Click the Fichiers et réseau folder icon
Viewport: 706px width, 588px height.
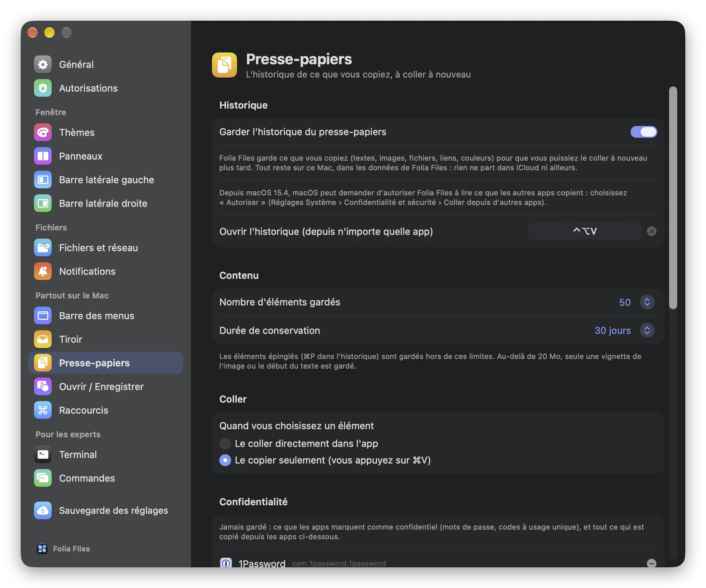pyautogui.click(x=43, y=247)
